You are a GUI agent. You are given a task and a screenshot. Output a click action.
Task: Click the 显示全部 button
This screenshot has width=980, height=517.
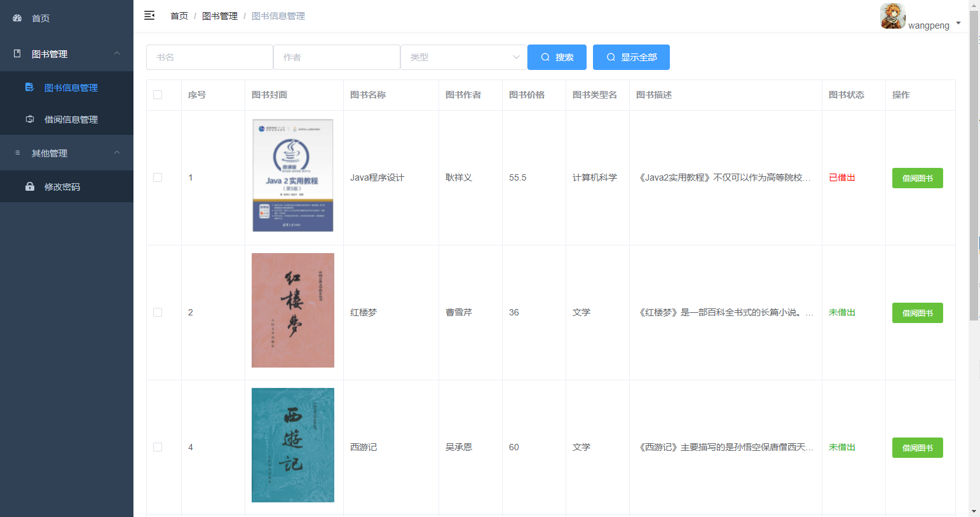click(631, 57)
